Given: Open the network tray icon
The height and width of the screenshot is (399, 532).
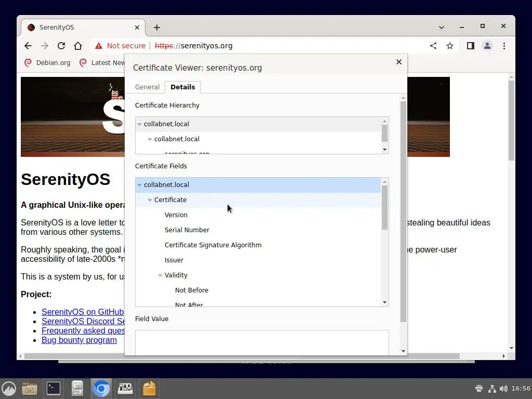Looking at the screenshot, I should pyautogui.click(x=492, y=389).
